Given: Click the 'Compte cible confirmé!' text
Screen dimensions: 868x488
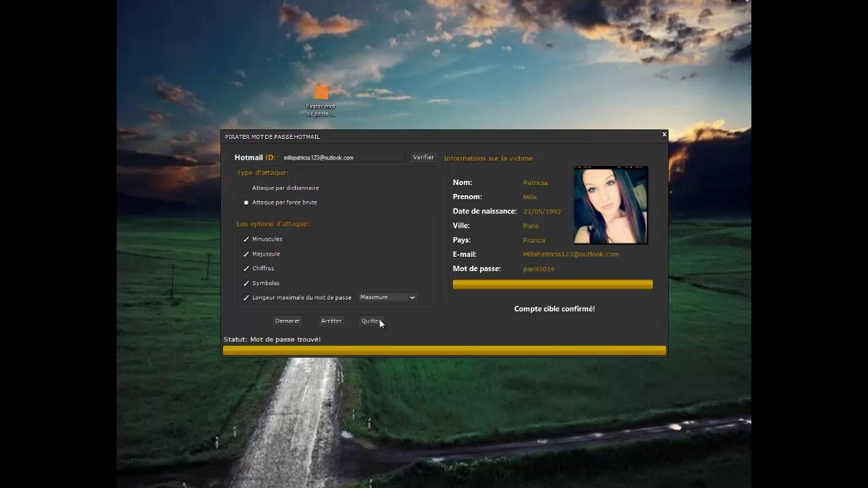Looking at the screenshot, I should click(x=555, y=309).
